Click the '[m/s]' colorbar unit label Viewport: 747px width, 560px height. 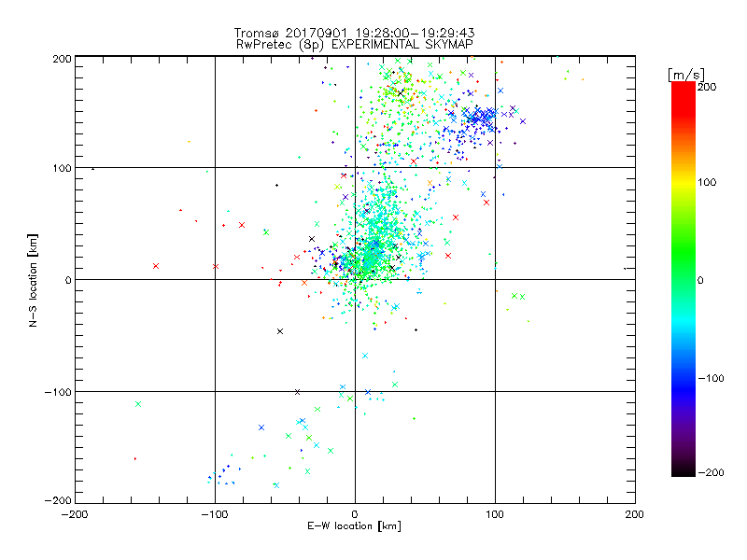[x=686, y=75]
